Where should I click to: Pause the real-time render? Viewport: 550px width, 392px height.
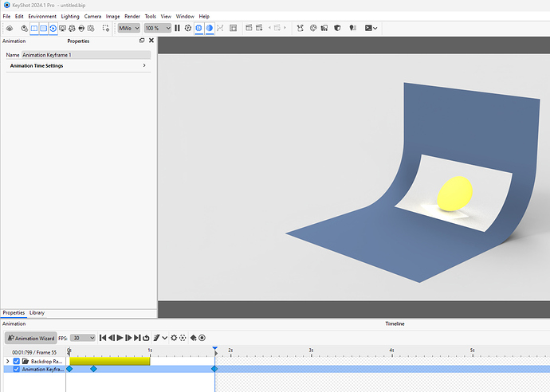click(177, 28)
